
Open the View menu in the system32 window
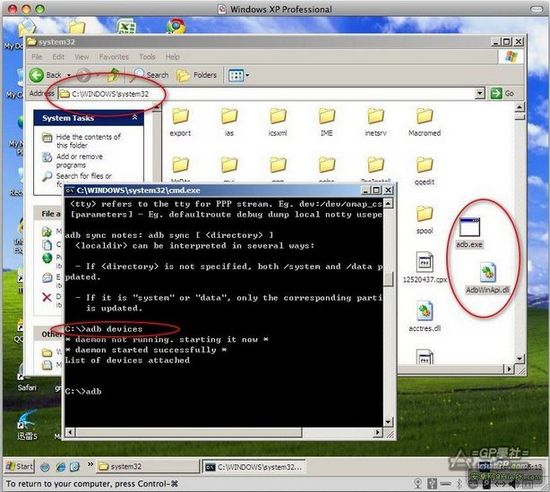click(81, 56)
